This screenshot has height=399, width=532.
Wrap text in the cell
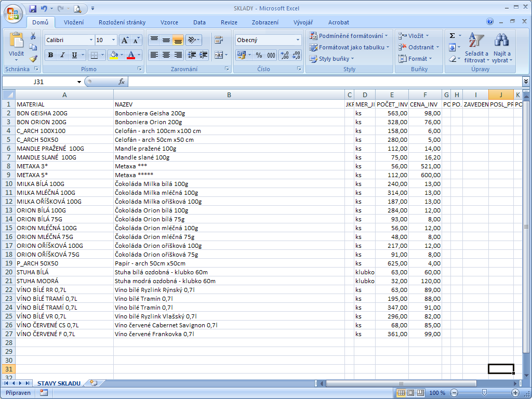click(219, 40)
